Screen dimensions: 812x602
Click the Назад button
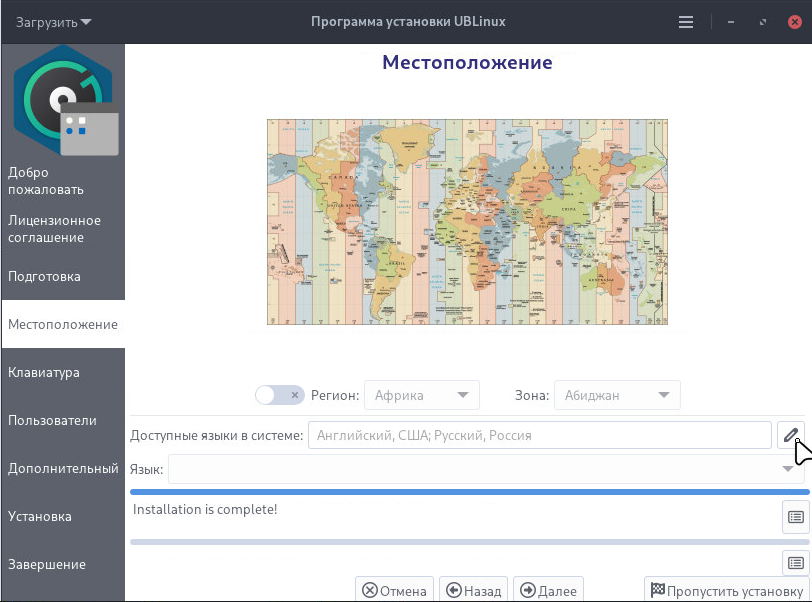click(x=474, y=591)
